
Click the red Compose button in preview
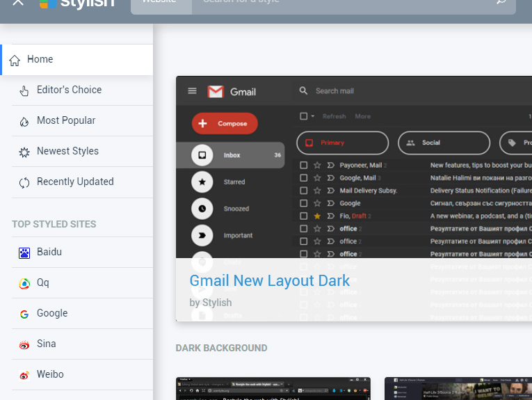click(x=225, y=124)
